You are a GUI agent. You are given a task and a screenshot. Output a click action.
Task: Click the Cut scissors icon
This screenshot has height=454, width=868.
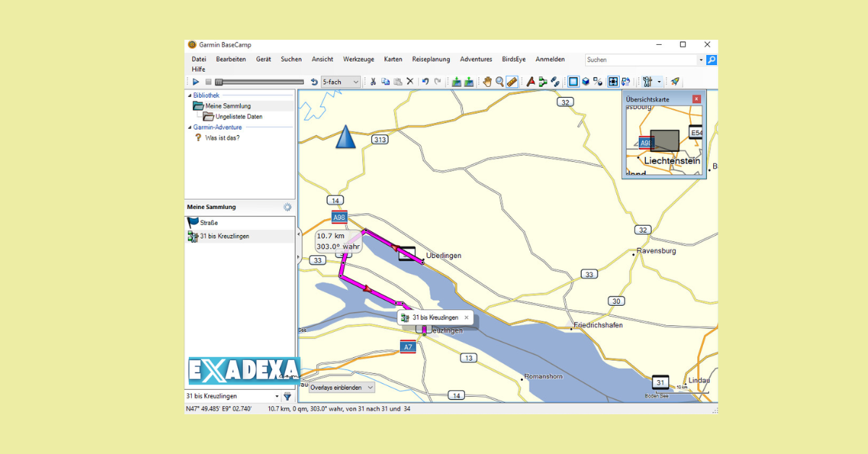point(373,82)
